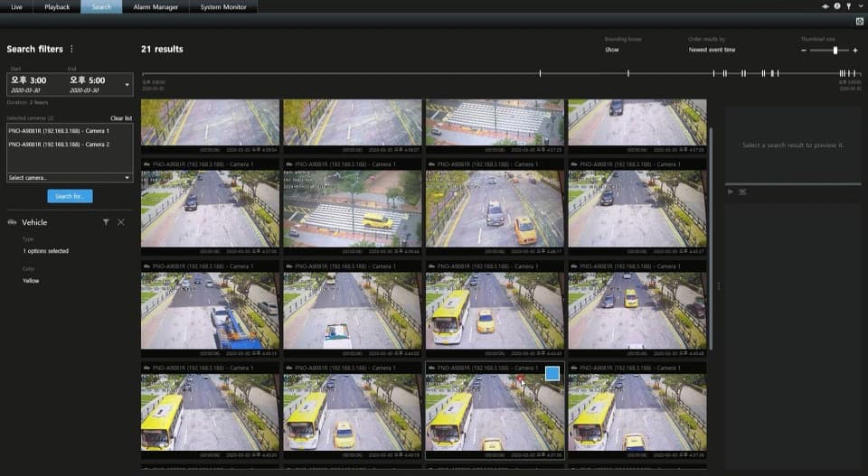Image resolution: width=868 pixels, height=476 pixels.
Task: Open the Type '1 options selected' filter
Action: click(x=46, y=251)
